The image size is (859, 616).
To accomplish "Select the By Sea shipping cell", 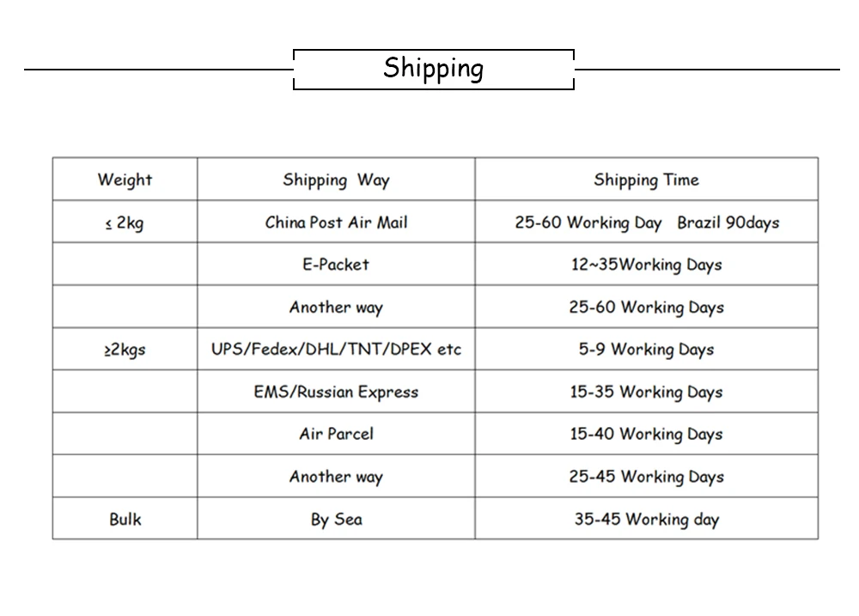I will click(336, 519).
